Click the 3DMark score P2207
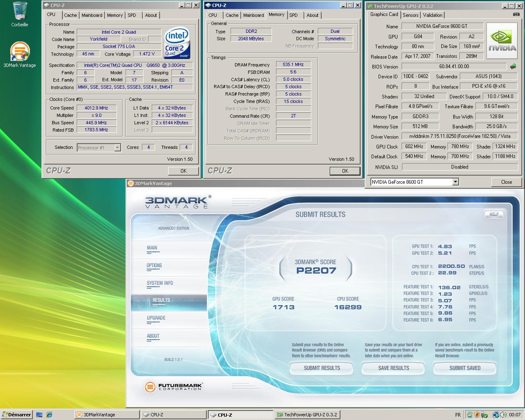This screenshot has height=420, width=525. point(316,271)
